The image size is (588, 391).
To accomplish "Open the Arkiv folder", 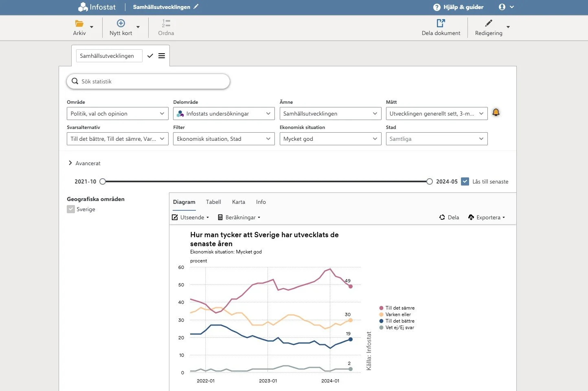I will [79, 27].
